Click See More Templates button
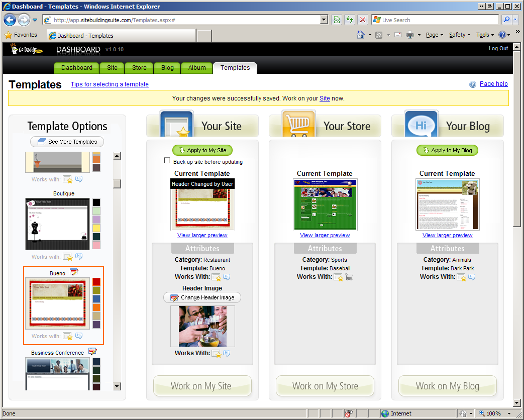 [x=67, y=142]
